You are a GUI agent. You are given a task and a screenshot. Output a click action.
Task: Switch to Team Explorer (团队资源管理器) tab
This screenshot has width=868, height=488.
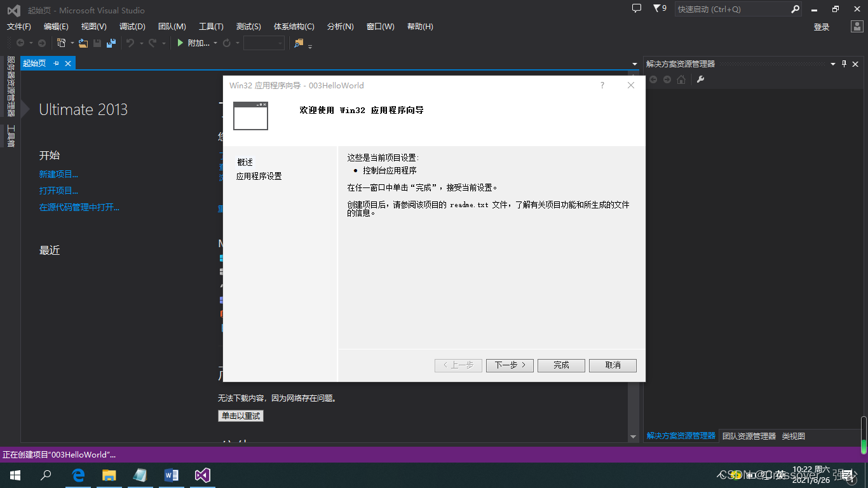(x=749, y=437)
